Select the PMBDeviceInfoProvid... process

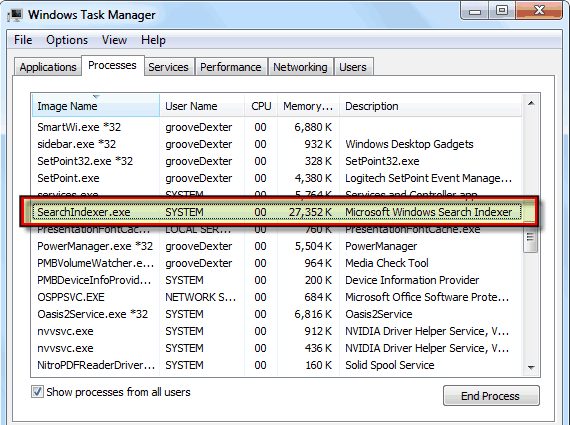tap(277, 280)
